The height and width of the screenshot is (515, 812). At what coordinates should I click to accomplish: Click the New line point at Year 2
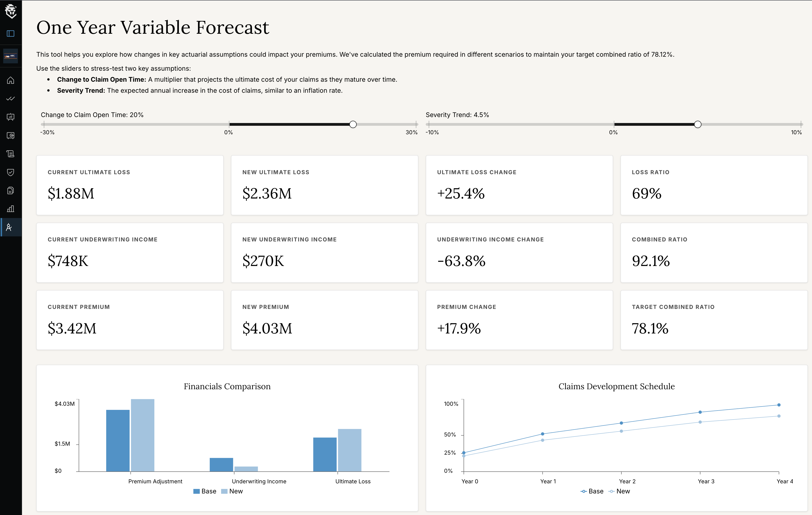tap(621, 431)
